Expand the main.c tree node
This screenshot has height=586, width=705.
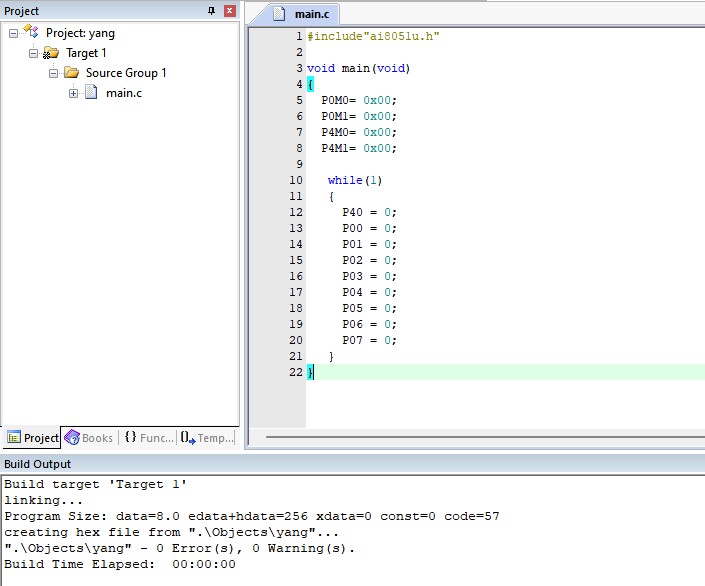73,94
